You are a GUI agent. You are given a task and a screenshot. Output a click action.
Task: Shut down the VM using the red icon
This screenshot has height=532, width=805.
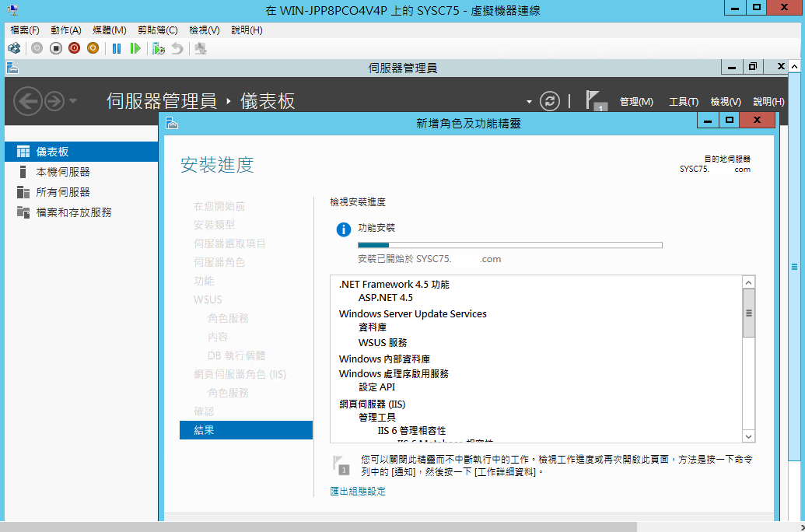75,48
